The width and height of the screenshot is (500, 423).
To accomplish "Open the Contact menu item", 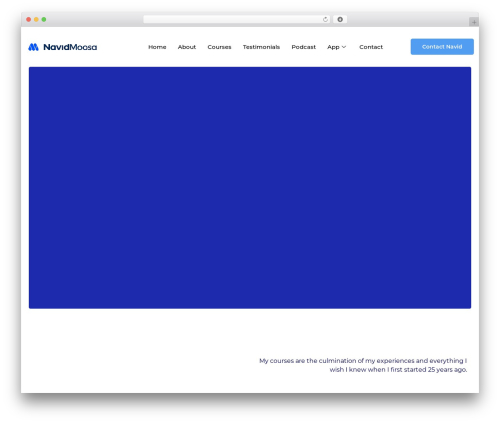I will tap(371, 47).
